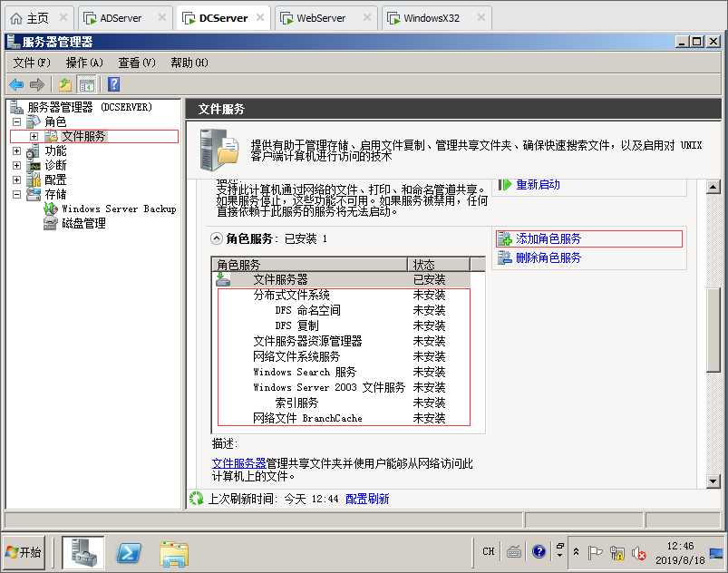
Task: Click the 文件服务 tree node icon
Action: point(51,136)
